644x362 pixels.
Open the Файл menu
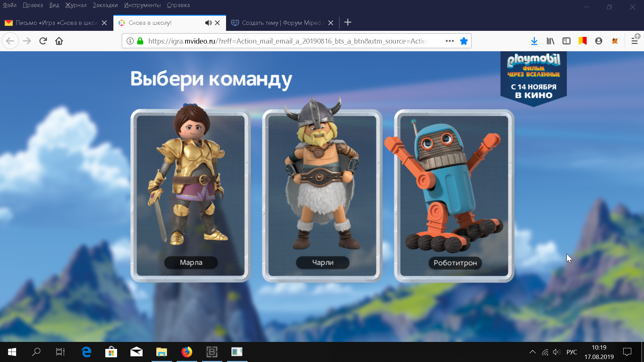click(10, 5)
